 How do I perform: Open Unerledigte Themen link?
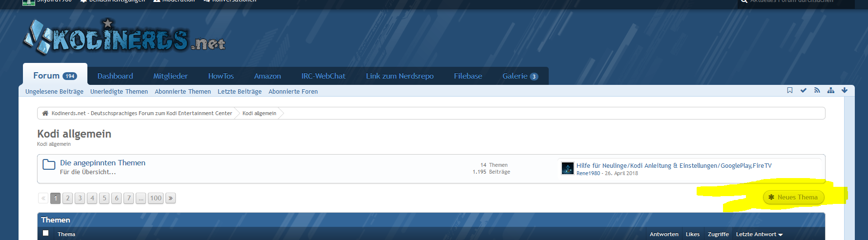119,92
